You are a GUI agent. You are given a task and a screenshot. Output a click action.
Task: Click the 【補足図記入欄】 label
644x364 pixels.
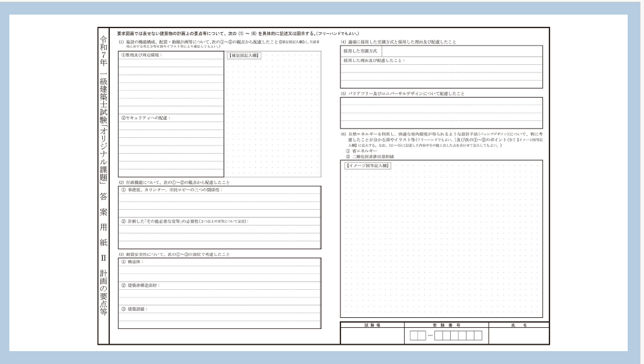(x=244, y=56)
